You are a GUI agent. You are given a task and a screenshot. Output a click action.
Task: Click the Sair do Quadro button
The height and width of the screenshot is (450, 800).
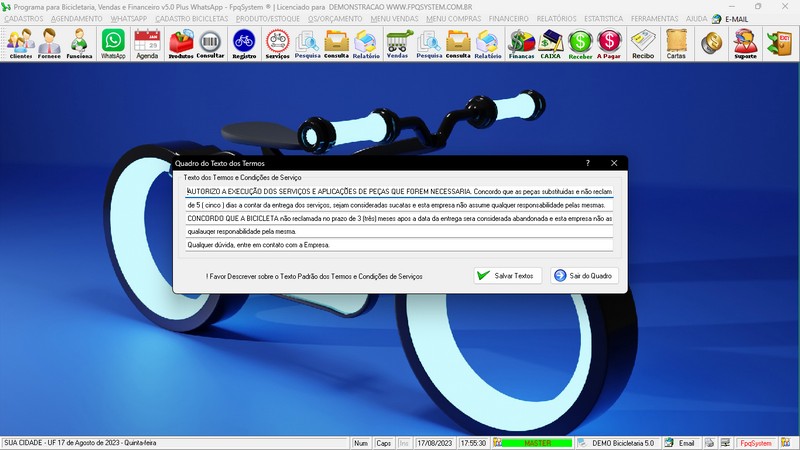coord(585,275)
